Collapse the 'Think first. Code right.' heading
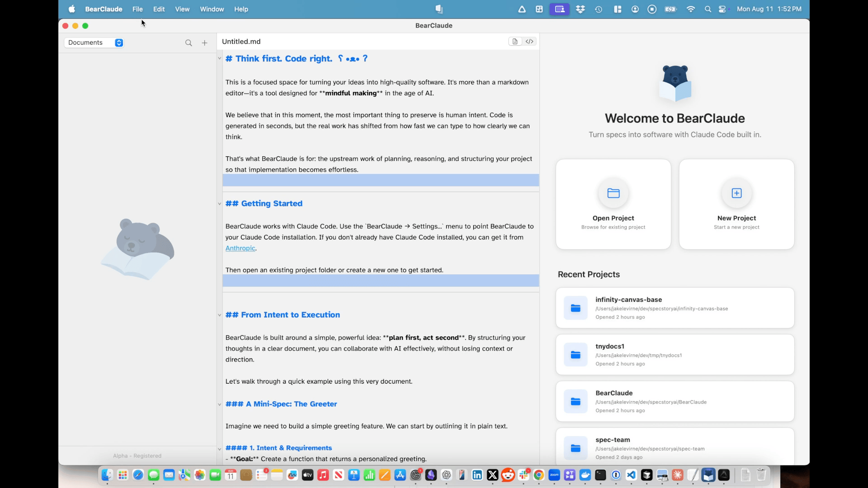 point(220,58)
